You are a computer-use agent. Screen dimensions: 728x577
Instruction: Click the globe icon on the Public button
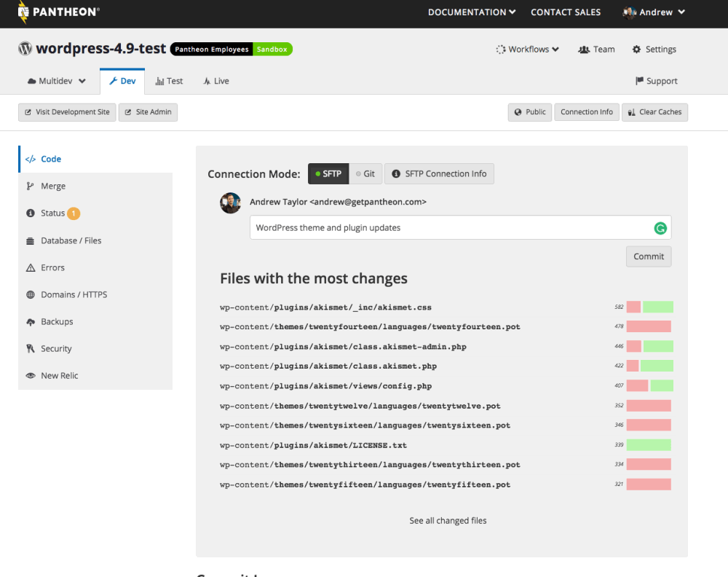[x=518, y=112]
